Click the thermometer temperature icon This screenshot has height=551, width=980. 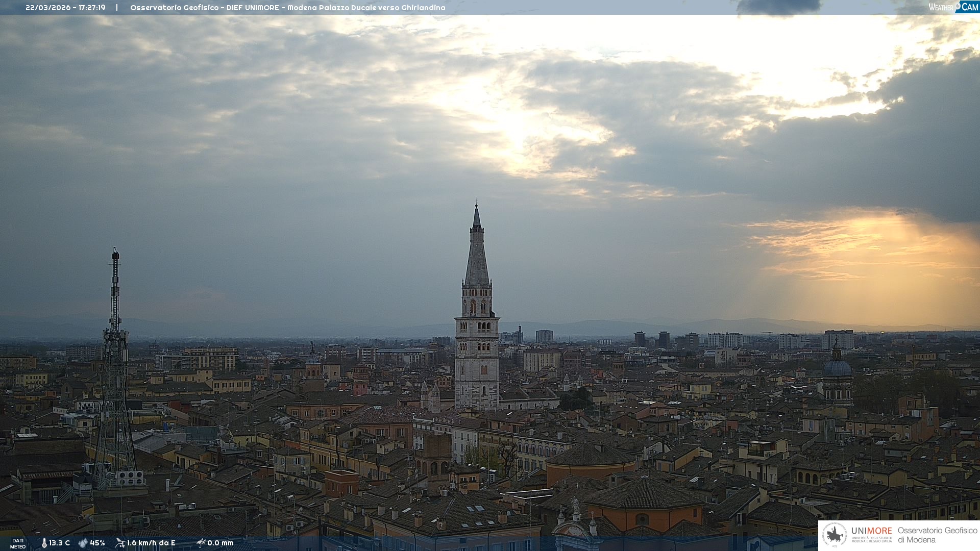click(44, 543)
